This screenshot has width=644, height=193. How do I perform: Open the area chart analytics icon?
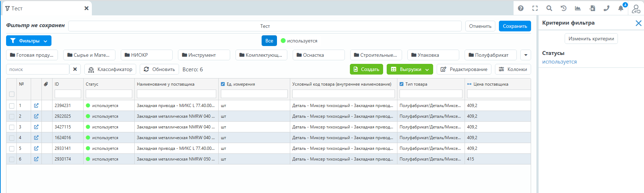click(578, 8)
